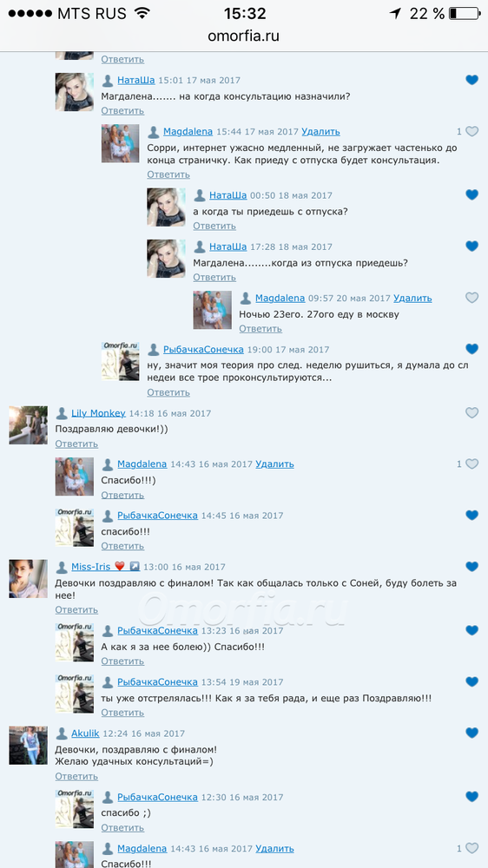The width and height of the screenshot is (488, 868).
Task: Toggle heart on Magdalena's 15:44 17 мая comment
Action: pos(472,132)
